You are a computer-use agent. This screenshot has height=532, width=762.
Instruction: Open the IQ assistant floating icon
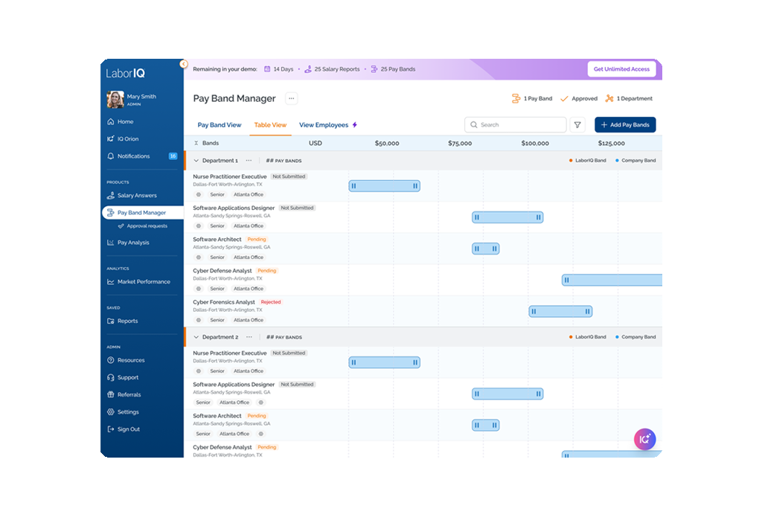click(644, 439)
